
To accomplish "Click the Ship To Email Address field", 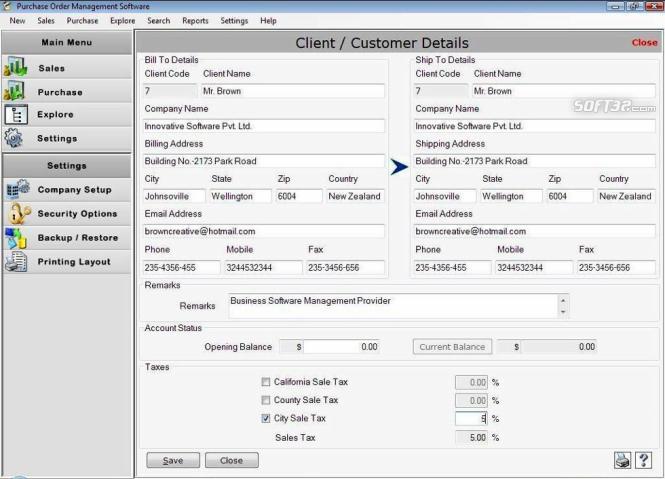I will pyautogui.click(x=534, y=231).
